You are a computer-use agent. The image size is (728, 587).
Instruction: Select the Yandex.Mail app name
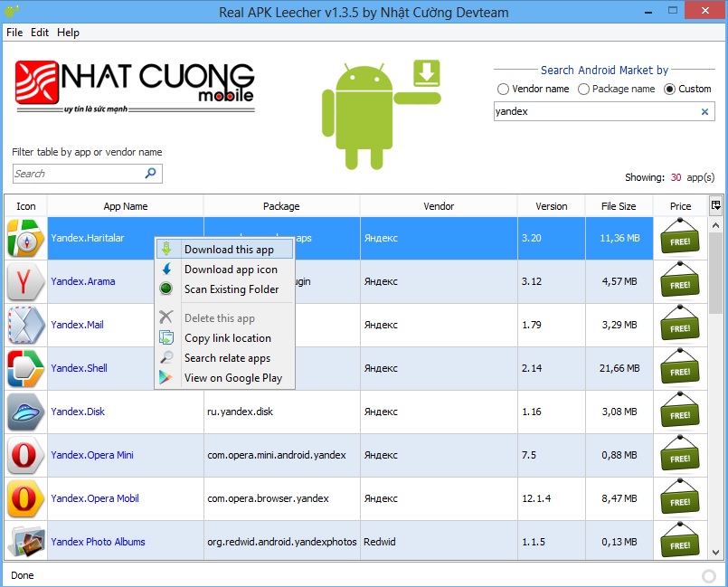pos(77,325)
